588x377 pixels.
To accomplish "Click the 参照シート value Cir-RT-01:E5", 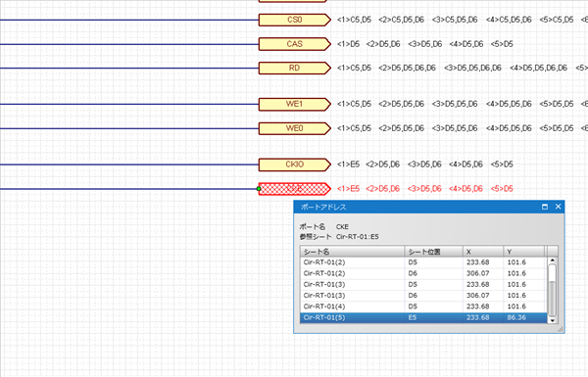I will [x=358, y=237].
